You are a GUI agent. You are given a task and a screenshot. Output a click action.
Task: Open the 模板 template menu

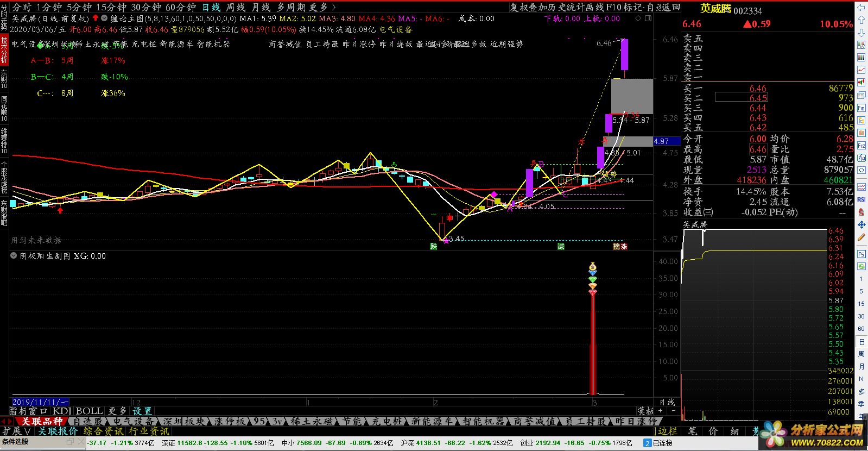click(x=645, y=411)
